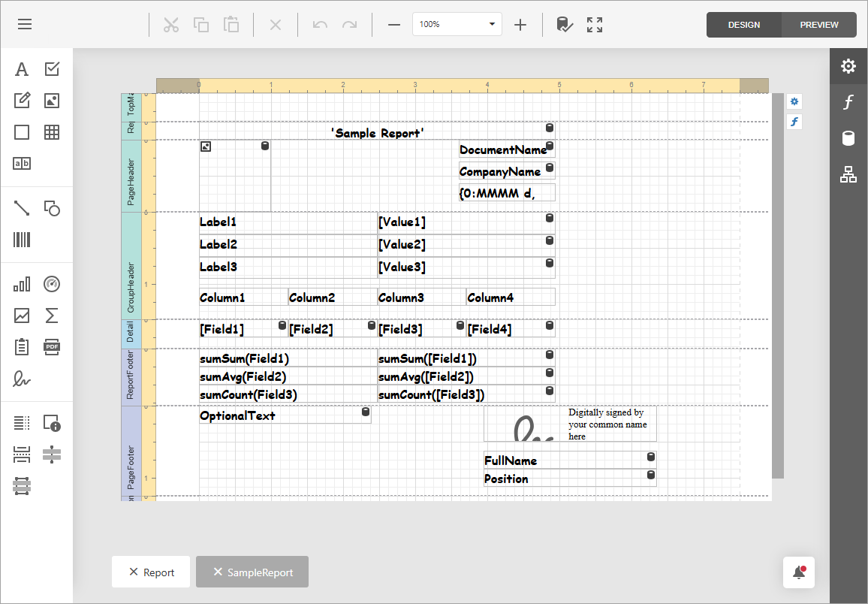Open the hamburger menu
The image size is (868, 604).
[24, 24]
